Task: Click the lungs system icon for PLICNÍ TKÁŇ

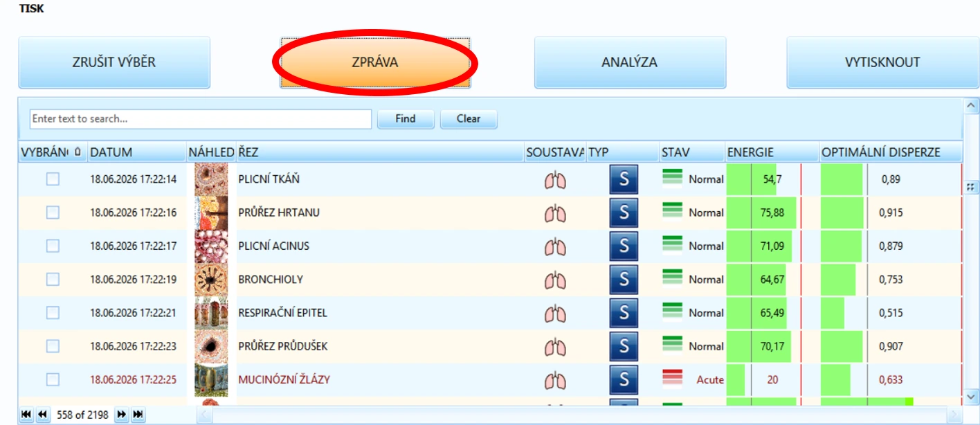Action: (x=555, y=180)
